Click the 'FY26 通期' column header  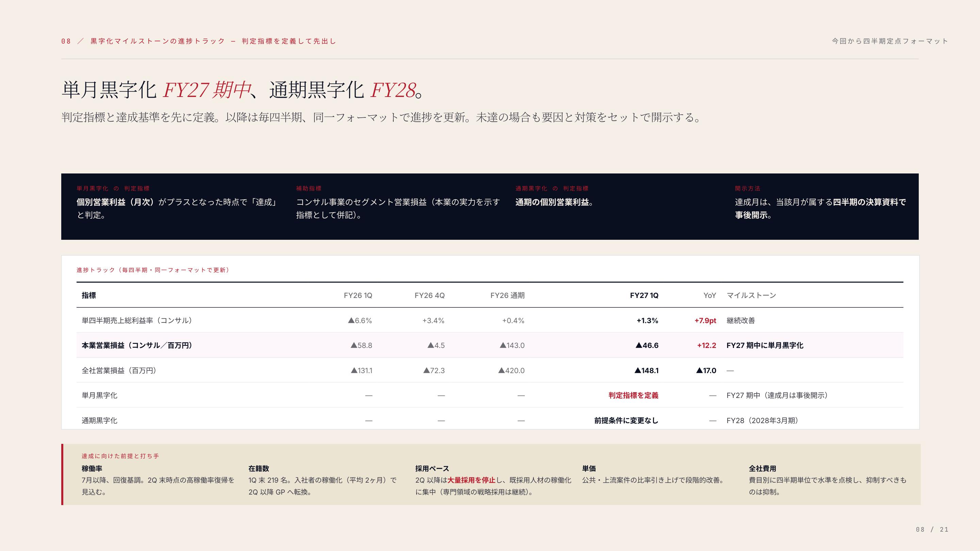pos(507,296)
